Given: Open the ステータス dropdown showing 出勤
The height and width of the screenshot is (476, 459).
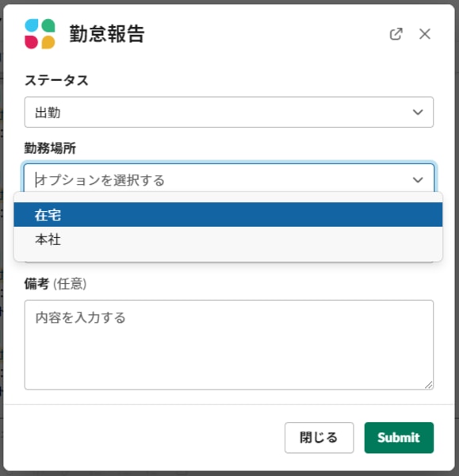Looking at the screenshot, I should coord(229,112).
